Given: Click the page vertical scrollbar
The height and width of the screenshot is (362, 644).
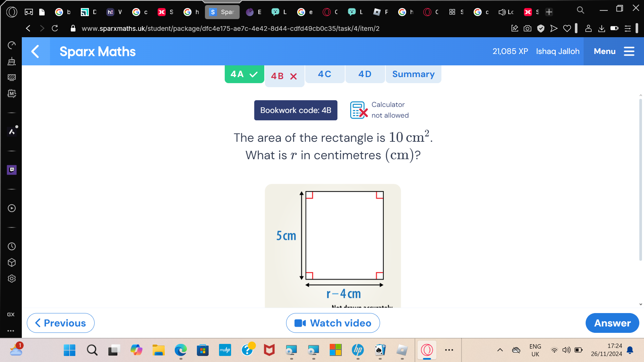Looking at the screenshot, I should tap(640, 179).
